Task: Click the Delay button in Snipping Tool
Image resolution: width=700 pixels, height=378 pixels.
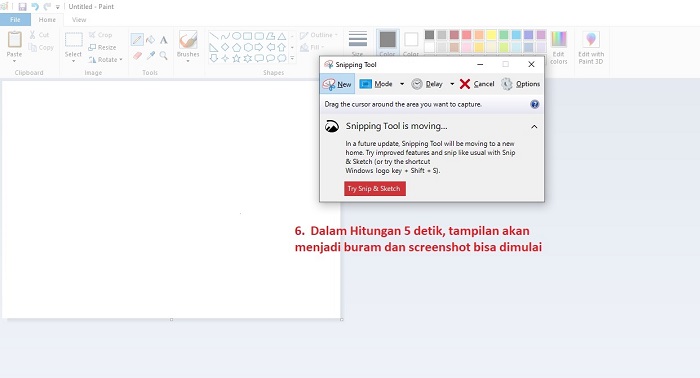Action: (427, 84)
